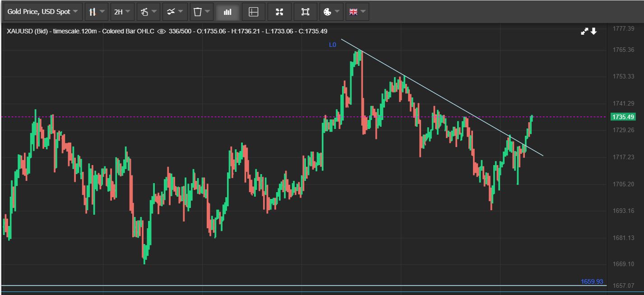Screen dimensions: 644x295
Task: Click the white down-arrow icon on the chart
Action: [594, 32]
